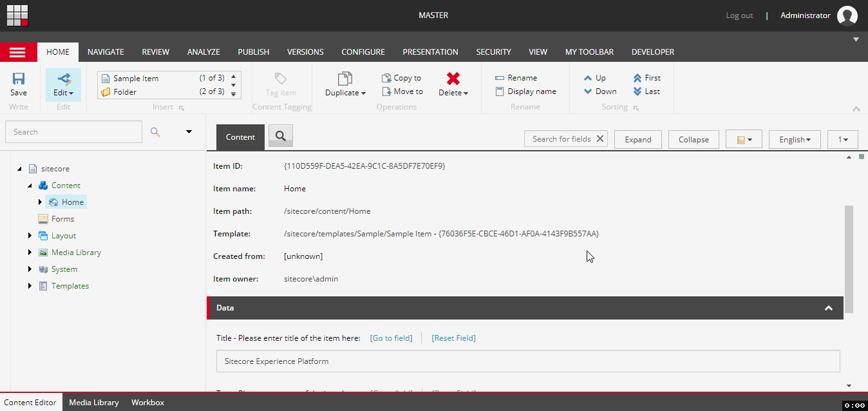Screen dimensions: 868x411
Task: Click the Administrator avatar icon
Action: pos(847,15)
